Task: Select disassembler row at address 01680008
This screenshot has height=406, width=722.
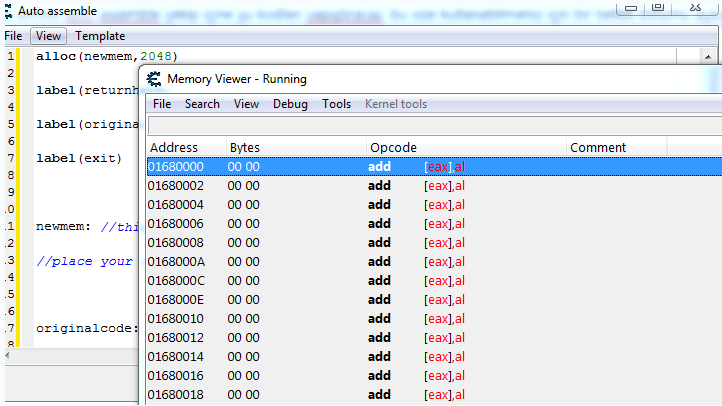Action: 434,243
